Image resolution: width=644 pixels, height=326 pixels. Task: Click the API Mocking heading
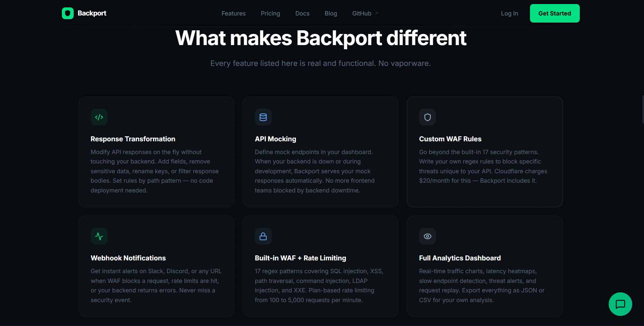[x=275, y=139]
